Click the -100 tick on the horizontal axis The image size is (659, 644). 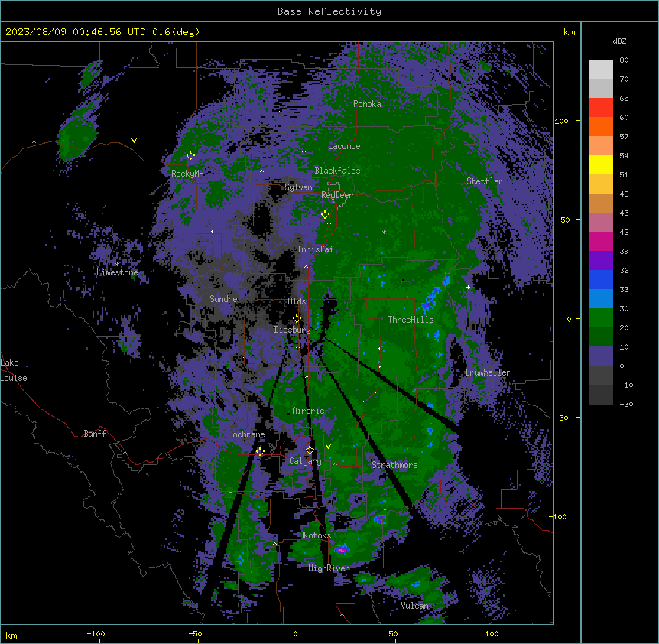tap(96, 633)
